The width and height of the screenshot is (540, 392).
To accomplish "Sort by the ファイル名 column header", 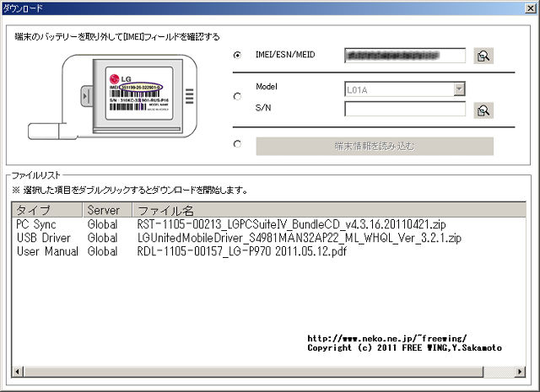I will [x=329, y=210].
